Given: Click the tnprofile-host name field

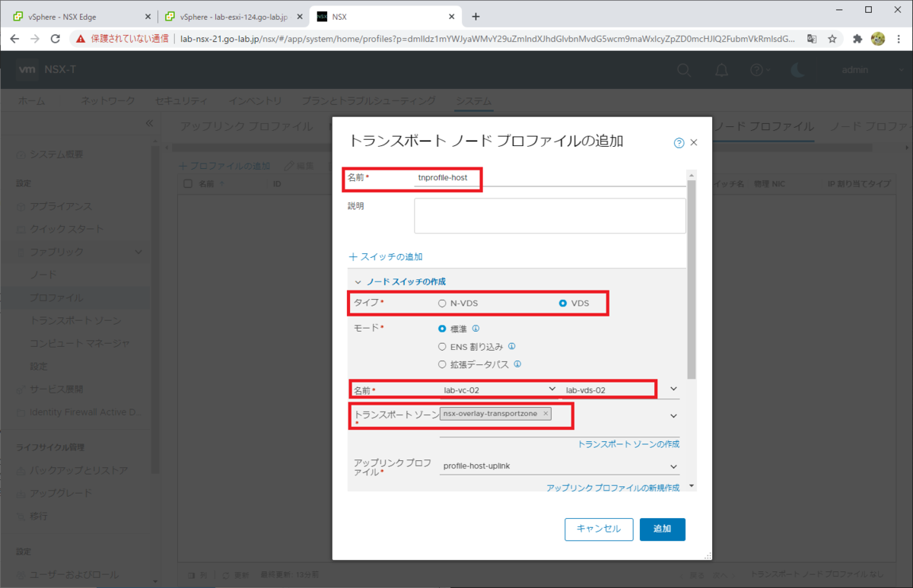Looking at the screenshot, I should tap(551, 177).
